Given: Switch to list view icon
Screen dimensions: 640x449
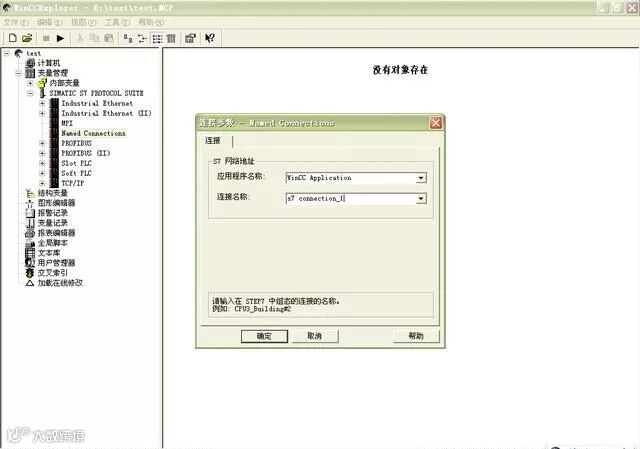Looking at the screenshot, I should [157, 38].
